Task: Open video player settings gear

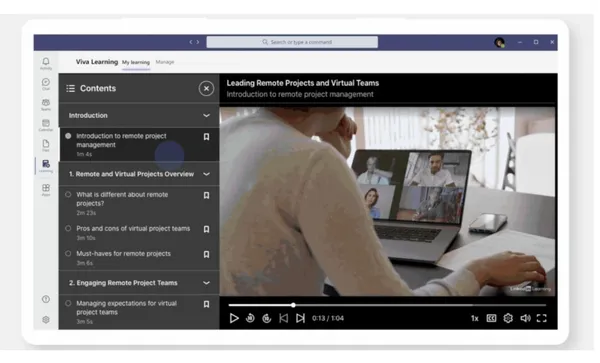Action: pyautogui.click(x=508, y=318)
